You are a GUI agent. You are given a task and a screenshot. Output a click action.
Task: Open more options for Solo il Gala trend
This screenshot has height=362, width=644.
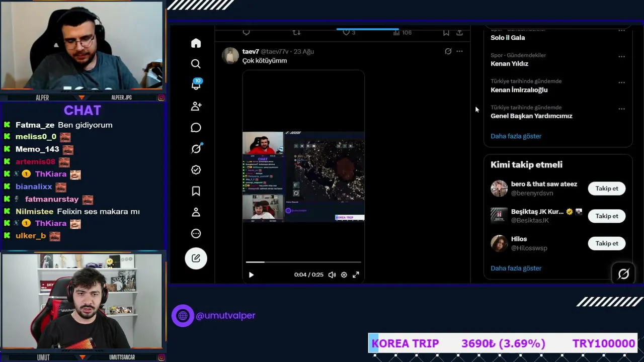[x=621, y=31]
